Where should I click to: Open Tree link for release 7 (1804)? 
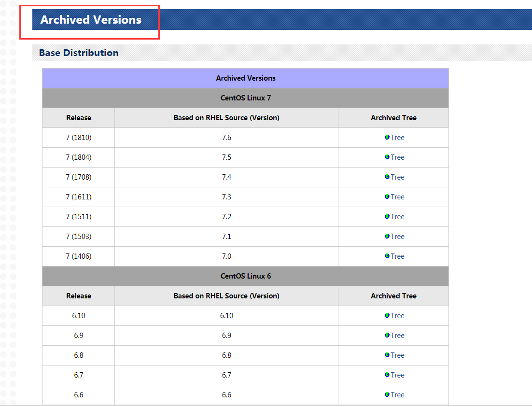click(x=397, y=157)
